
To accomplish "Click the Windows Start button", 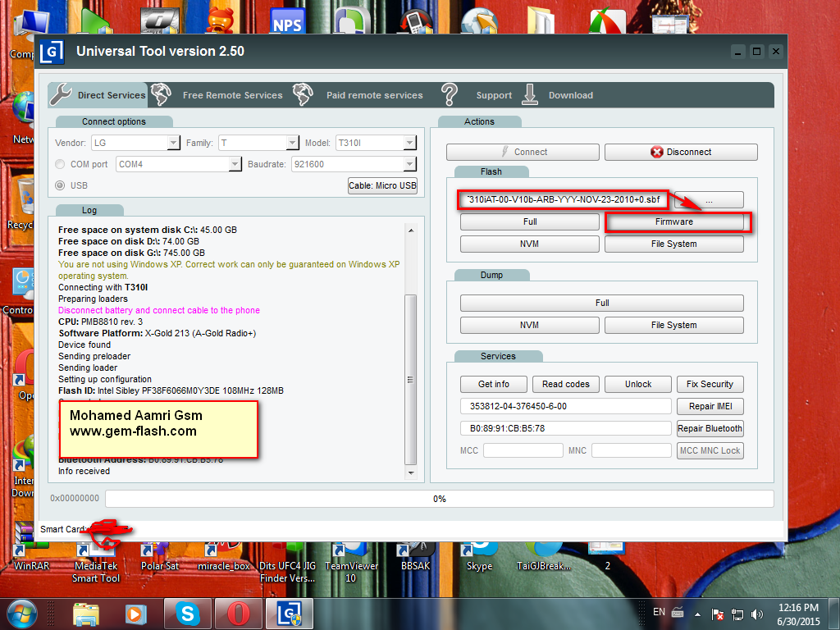I will point(22,614).
